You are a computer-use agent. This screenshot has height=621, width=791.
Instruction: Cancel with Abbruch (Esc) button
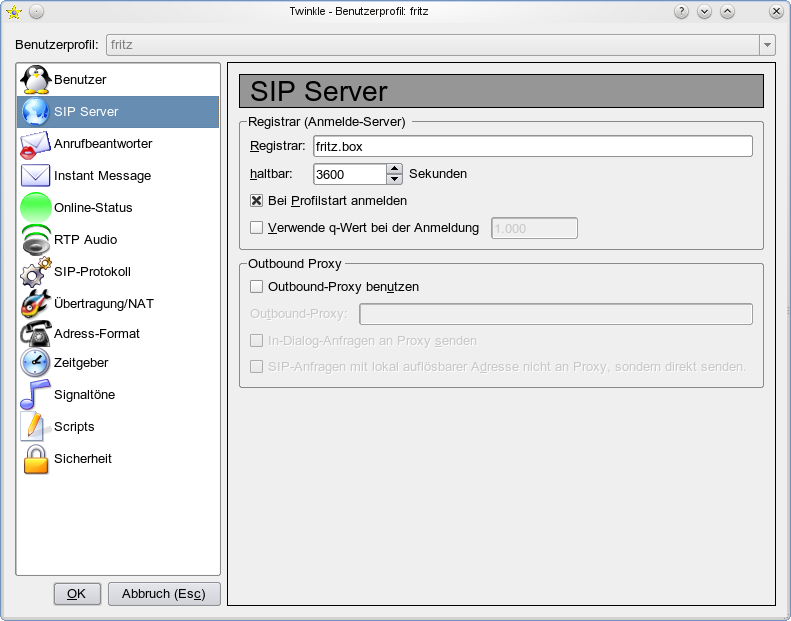[x=164, y=594]
